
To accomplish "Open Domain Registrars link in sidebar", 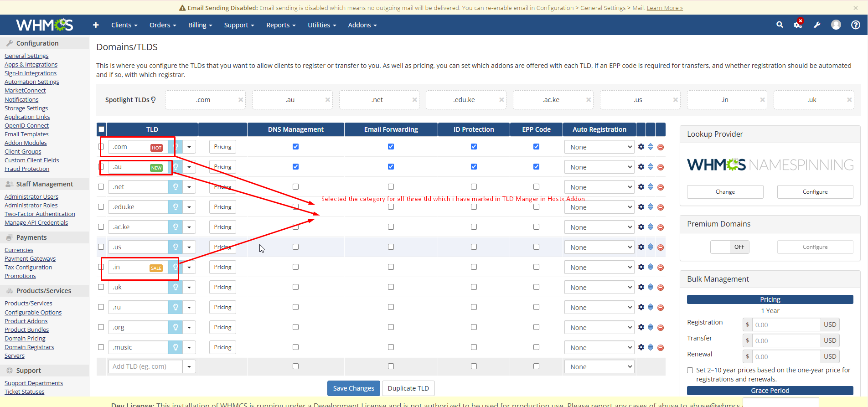I will tap(29, 347).
